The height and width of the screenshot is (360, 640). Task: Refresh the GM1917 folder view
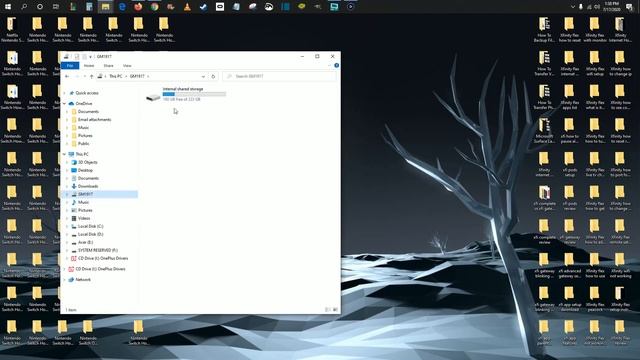point(213,76)
